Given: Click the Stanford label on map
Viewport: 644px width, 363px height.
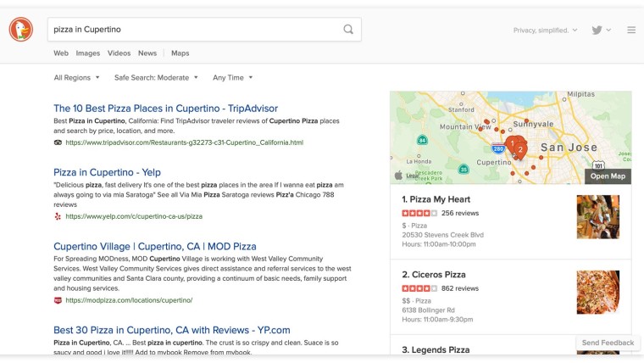Looking at the screenshot, I should click(x=461, y=109).
